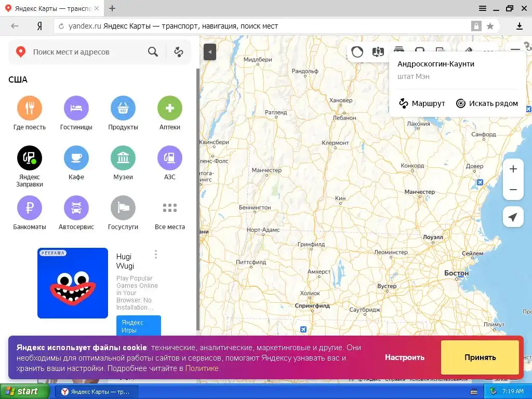Open the Продукты groceries category
The width and height of the screenshot is (532, 399).
click(123, 108)
